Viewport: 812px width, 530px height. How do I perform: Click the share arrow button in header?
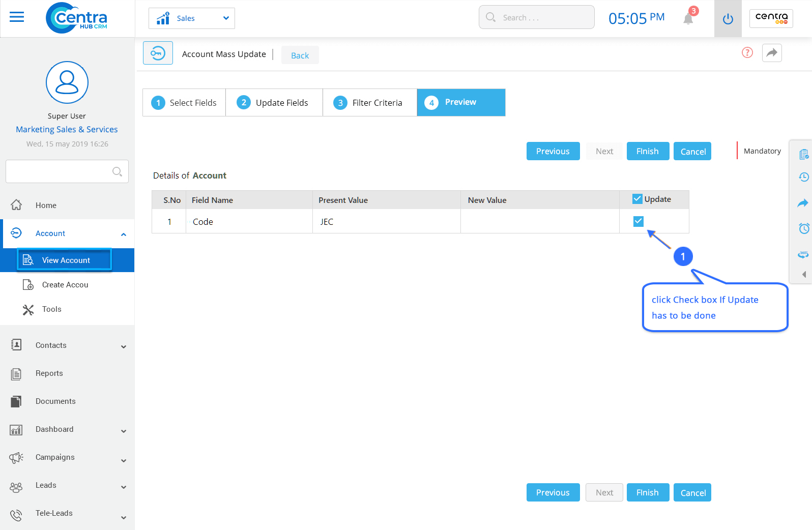772,53
